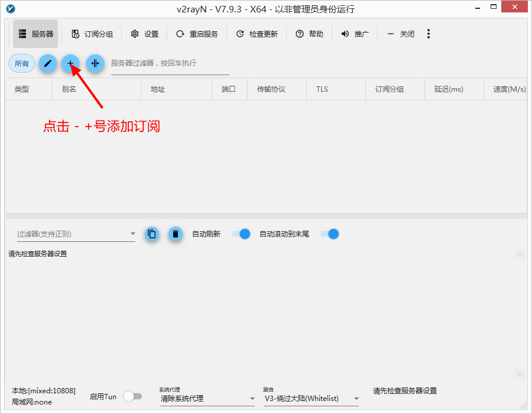Open the 设置 settings menu
The height and width of the screenshot is (414, 532).
145,34
